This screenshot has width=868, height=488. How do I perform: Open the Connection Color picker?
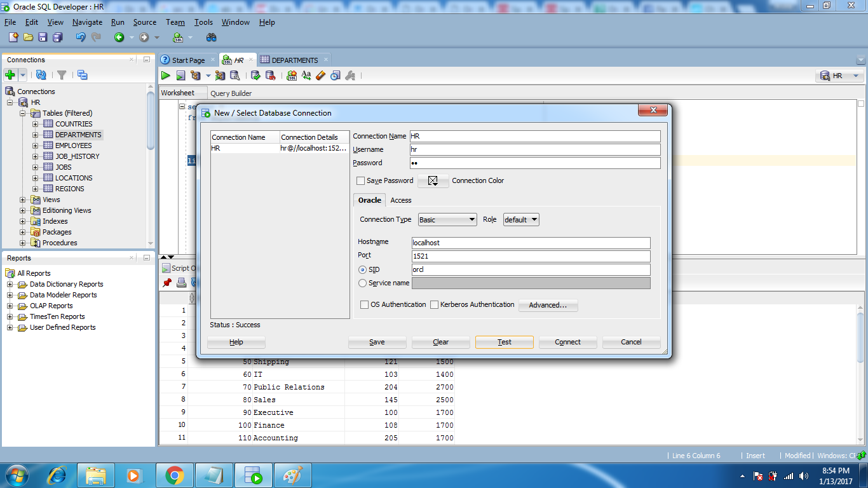point(433,181)
